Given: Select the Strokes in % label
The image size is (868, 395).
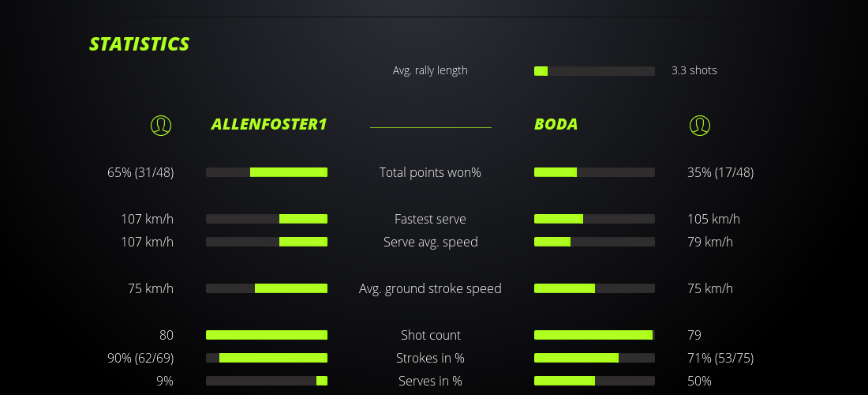Looking at the screenshot, I should tap(430, 358).
